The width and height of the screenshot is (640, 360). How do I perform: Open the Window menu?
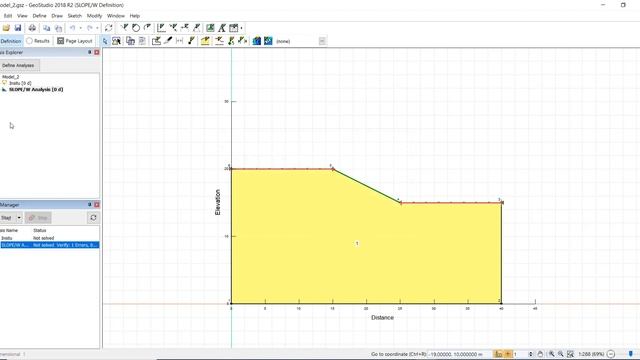(x=116, y=16)
